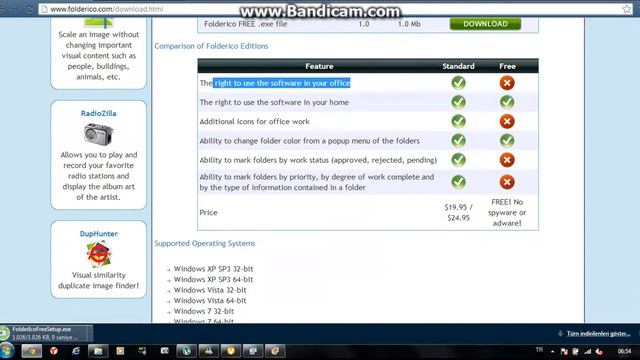The image size is (640, 360).
Task: Open the Windows Start menu
Action: pyautogui.click(x=7, y=351)
